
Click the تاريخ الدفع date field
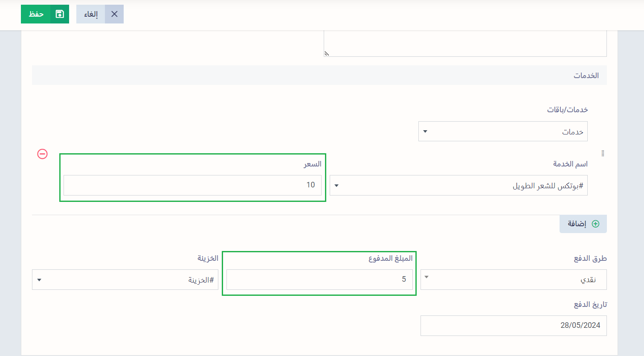pyautogui.click(x=513, y=326)
